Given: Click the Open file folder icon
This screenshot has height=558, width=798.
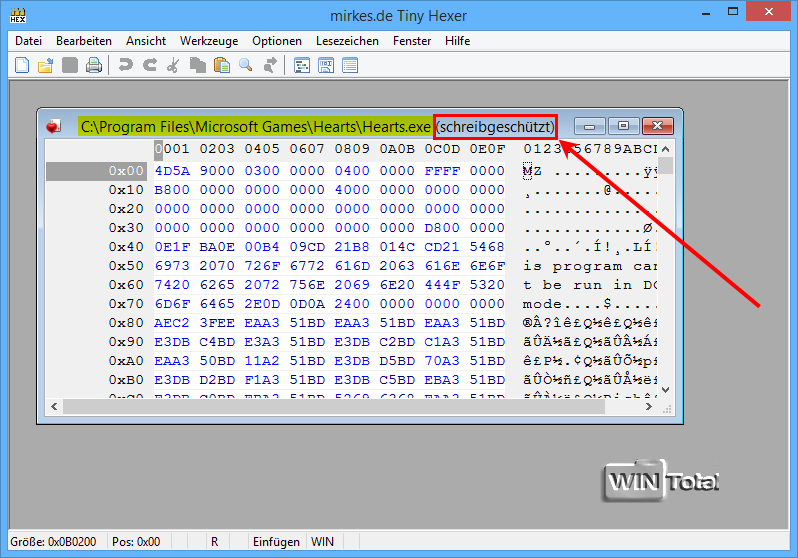Looking at the screenshot, I should [45, 66].
